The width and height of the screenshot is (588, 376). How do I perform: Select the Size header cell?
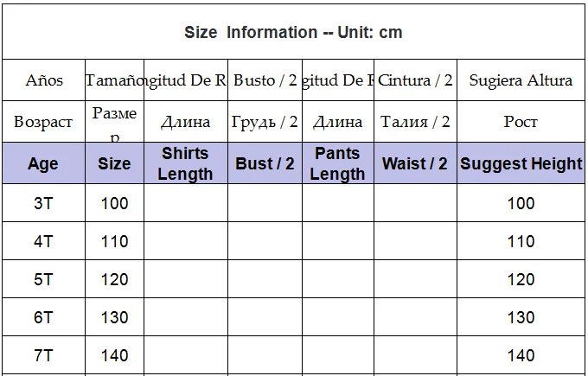114,163
